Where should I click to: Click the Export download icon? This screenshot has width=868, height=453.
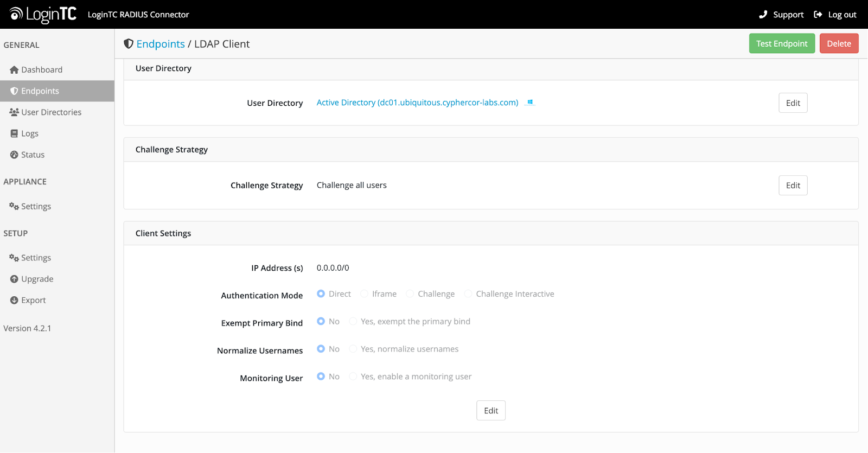(14, 300)
